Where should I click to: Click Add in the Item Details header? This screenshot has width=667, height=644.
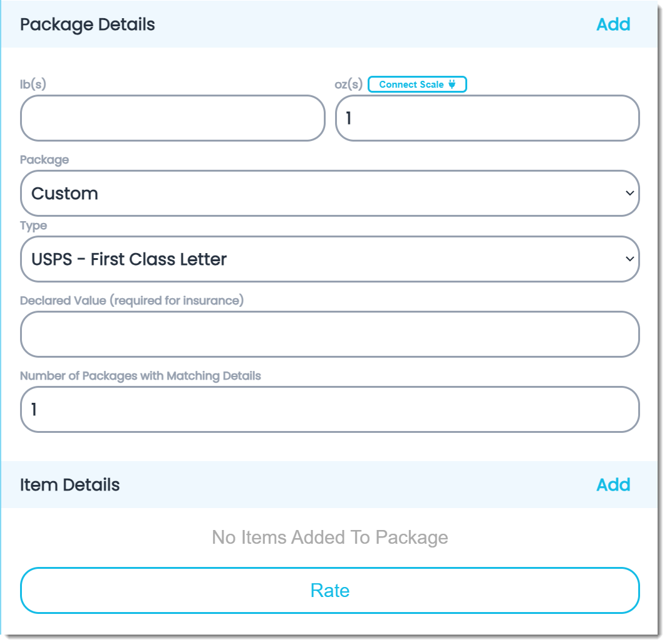(x=613, y=485)
